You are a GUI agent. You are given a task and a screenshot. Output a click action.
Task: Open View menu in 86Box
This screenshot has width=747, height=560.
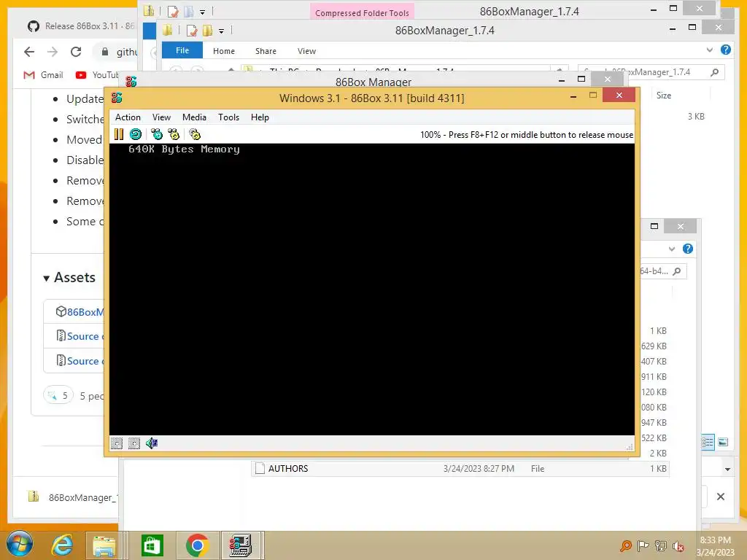point(161,117)
